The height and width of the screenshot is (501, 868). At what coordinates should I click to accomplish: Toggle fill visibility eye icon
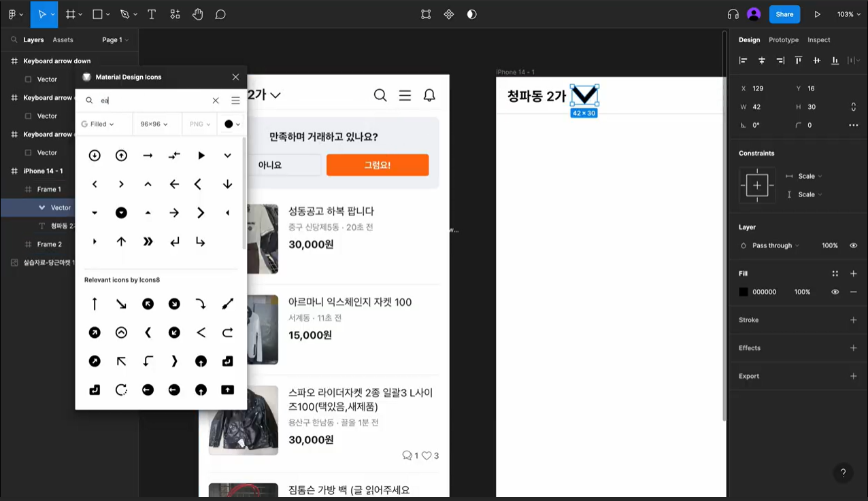tap(835, 292)
